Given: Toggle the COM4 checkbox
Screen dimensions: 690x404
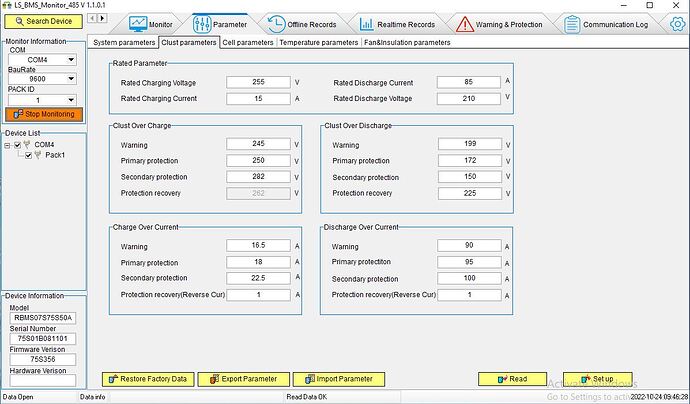Looking at the screenshot, I should (18, 145).
